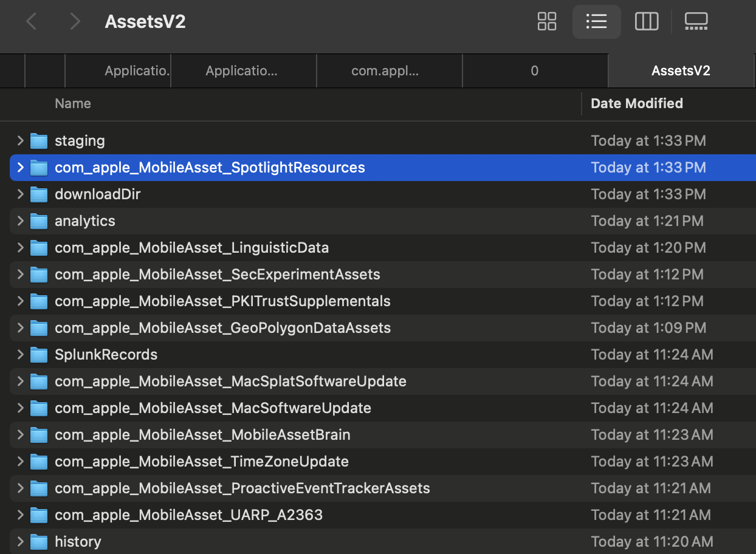This screenshot has width=756, height=554.
Task: Click the staging folder icon
Action: (x=39, y=141)
